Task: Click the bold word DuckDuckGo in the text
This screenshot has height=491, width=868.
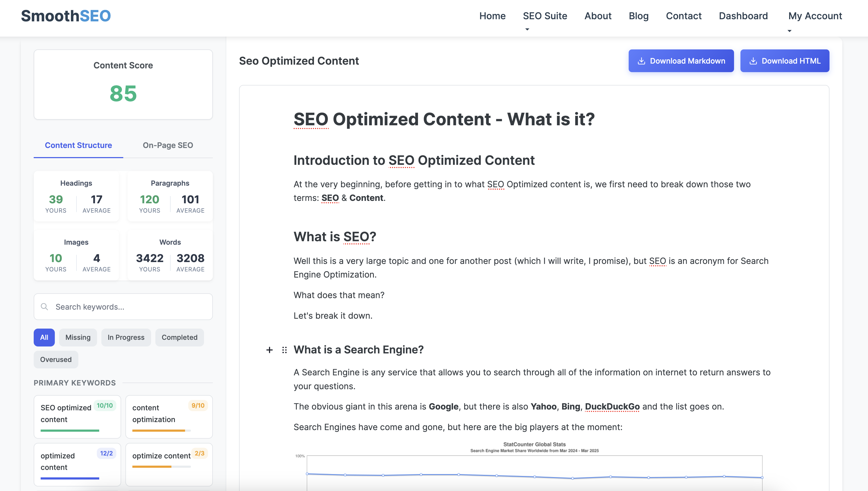Action: 612,406
